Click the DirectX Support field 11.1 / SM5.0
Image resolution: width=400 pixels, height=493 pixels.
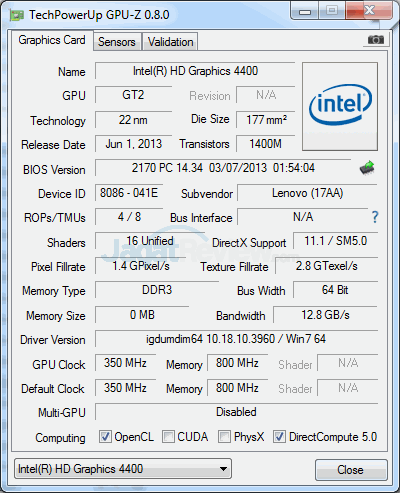click(x=335, y=241)
